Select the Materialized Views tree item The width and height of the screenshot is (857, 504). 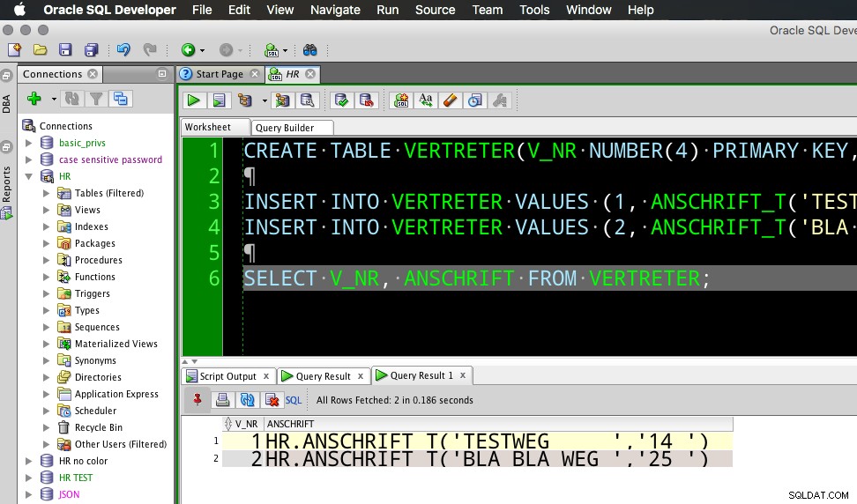(116, 344)
